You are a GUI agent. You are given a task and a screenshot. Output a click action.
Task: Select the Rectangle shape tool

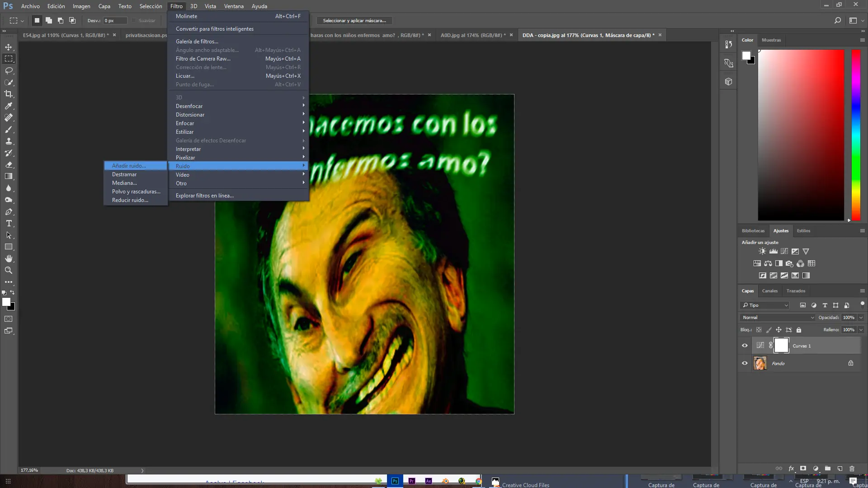9,247
